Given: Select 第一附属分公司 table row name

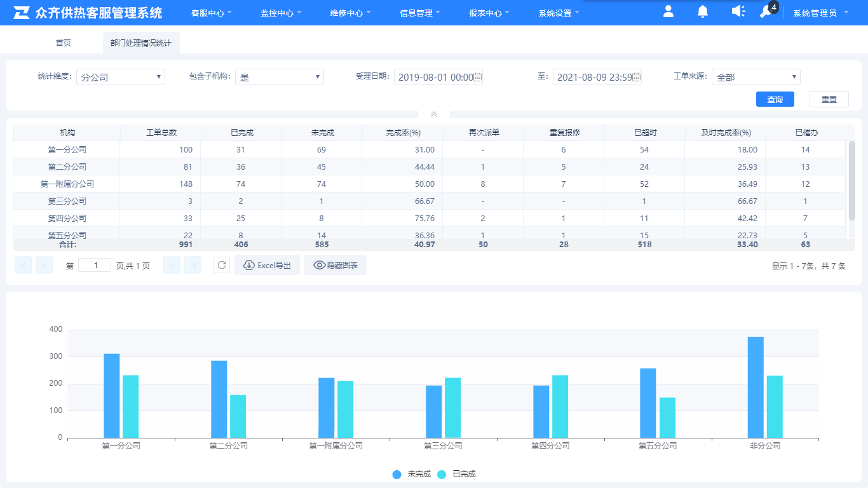Looking at the screenshot, I should point(67,184).
